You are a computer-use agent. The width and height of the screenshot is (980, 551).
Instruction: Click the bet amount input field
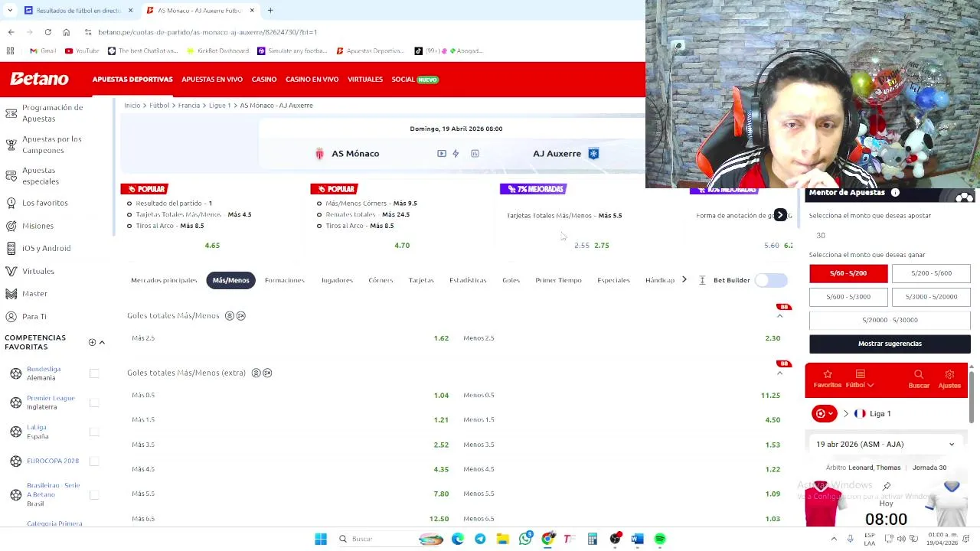[x=890, y=236]
